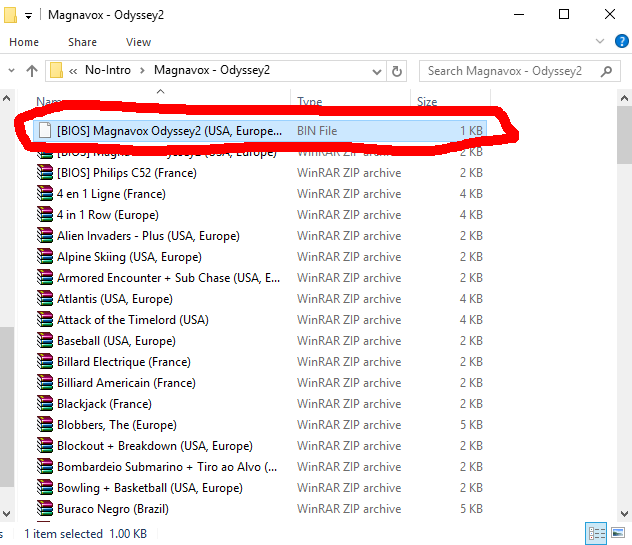Image resolution: width=632 pixels, height=545 pixels.
Task: Switch to details view layout icon
Action: pyautogui.click(x=597, y=533)
